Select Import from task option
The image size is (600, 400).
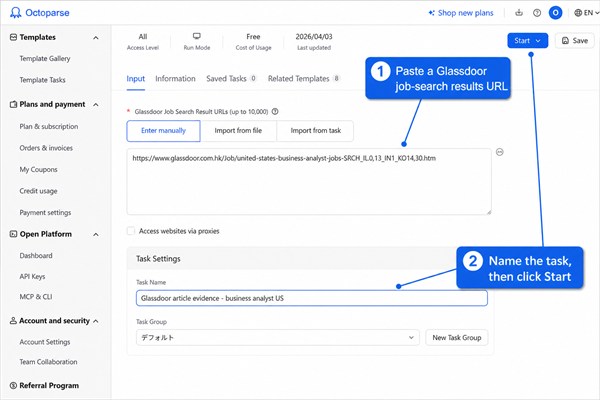315,131
